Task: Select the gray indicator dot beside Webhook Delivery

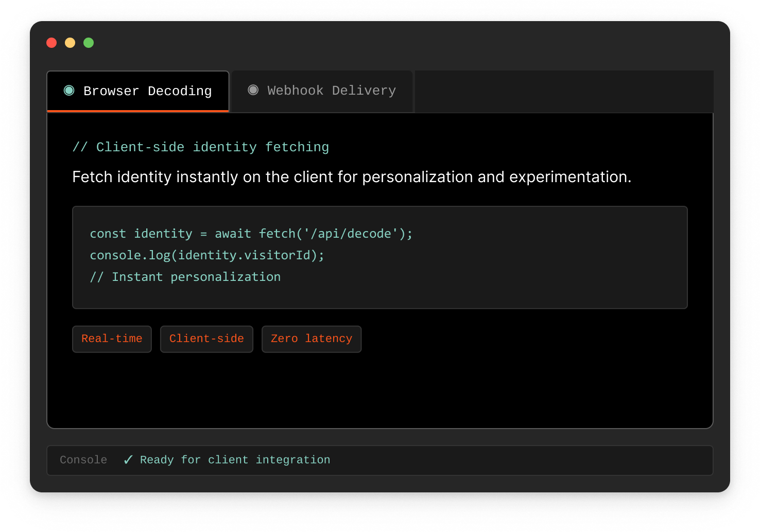Action: [x=253, y=90]
